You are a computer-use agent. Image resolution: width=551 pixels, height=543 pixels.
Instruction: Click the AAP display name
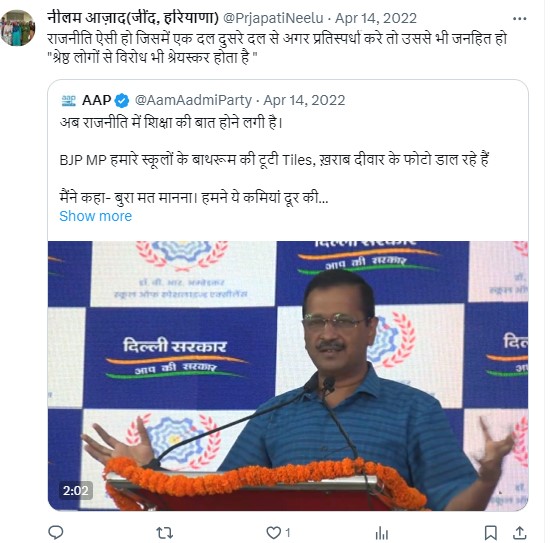97,101
